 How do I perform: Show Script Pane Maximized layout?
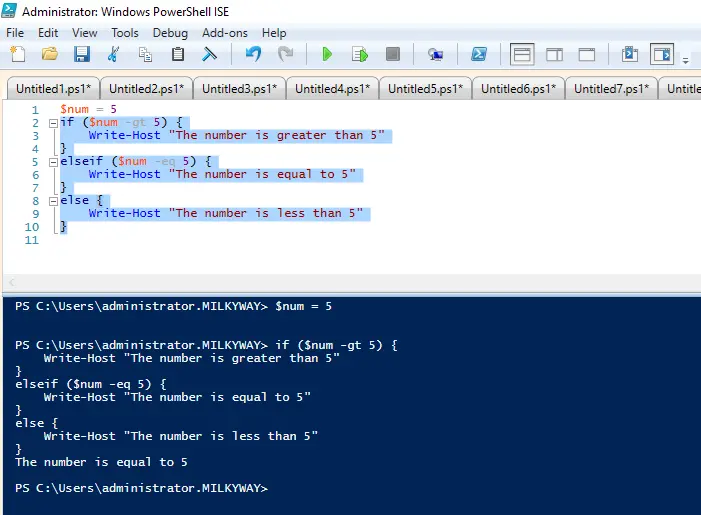[x=587, y=55]
